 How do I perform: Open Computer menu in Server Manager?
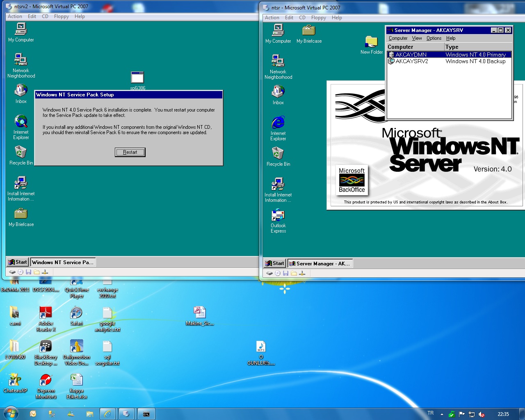pyautogui.click(x=398, y=38)
